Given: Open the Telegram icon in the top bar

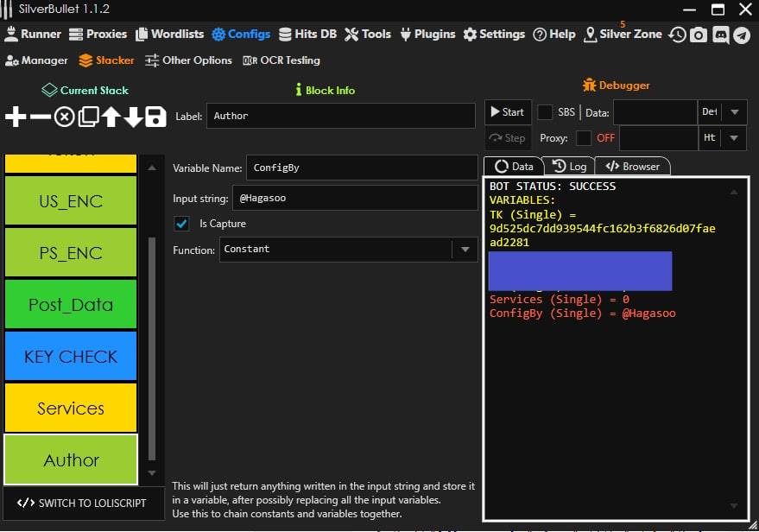Looking at the screenshot, I should pyautogui.click(x=742, y=35).
